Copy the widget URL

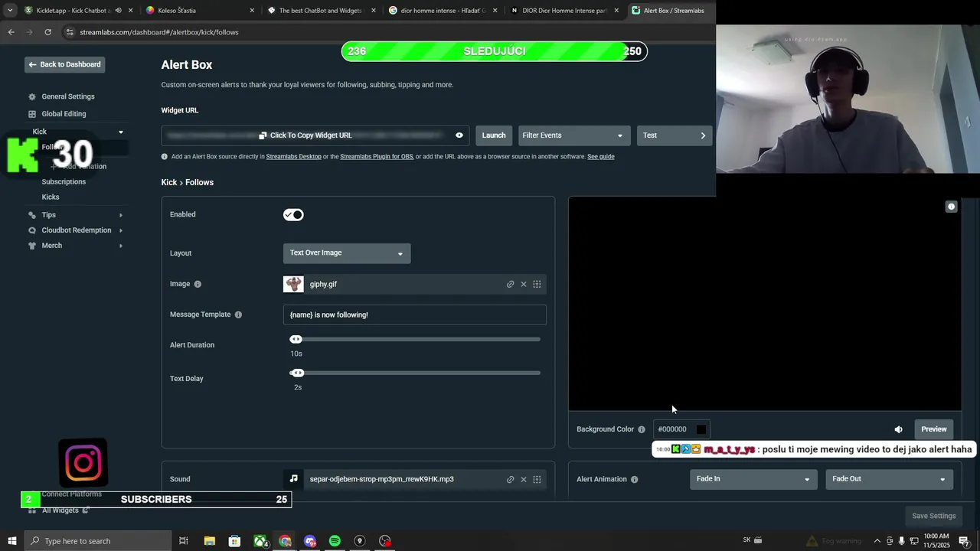pyautogui.click(x=305, y=135)
